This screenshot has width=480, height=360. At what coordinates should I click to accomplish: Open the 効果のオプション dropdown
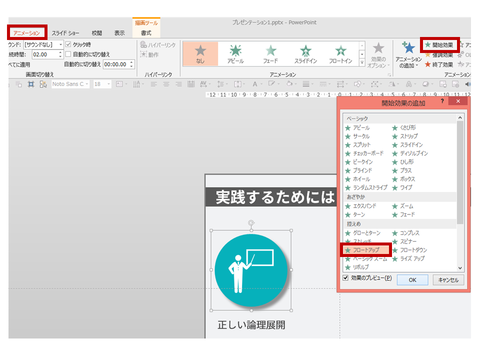(378, 55)
